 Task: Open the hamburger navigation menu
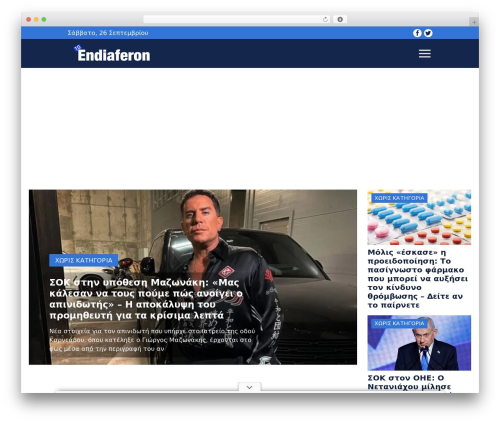pyautogui.click(x=425, y=54)
